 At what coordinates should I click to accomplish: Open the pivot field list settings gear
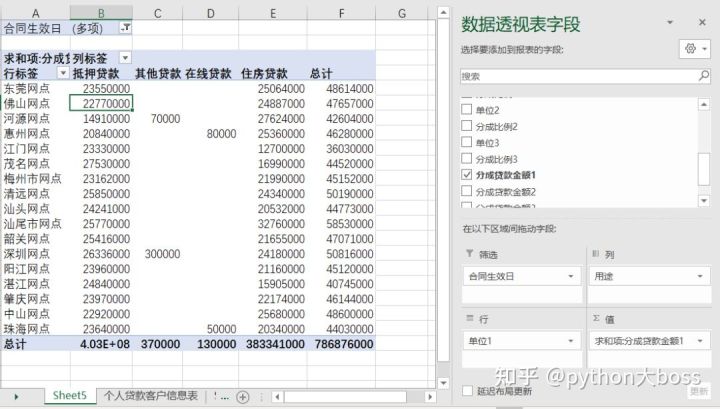click(695, 49)
